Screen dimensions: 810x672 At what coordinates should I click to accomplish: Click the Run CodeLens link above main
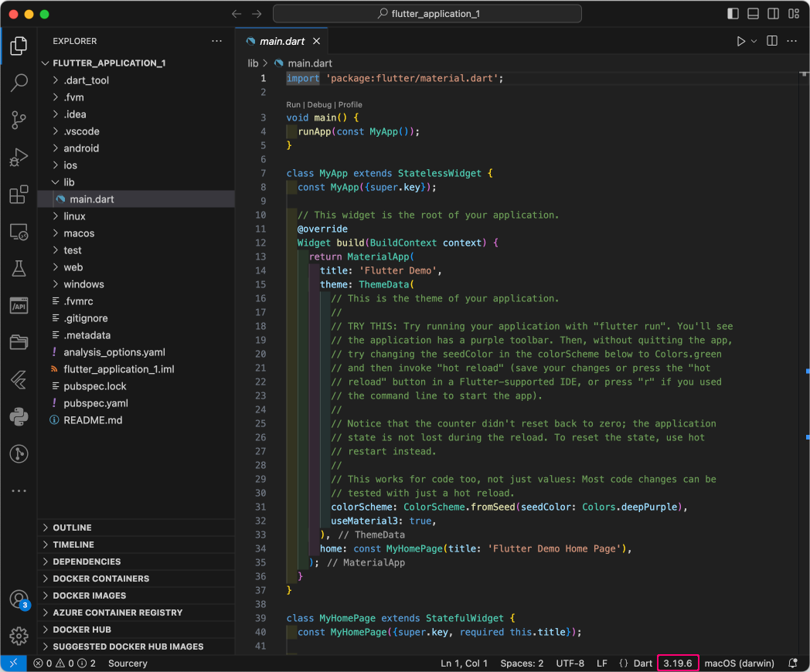(x=293, y=105)
